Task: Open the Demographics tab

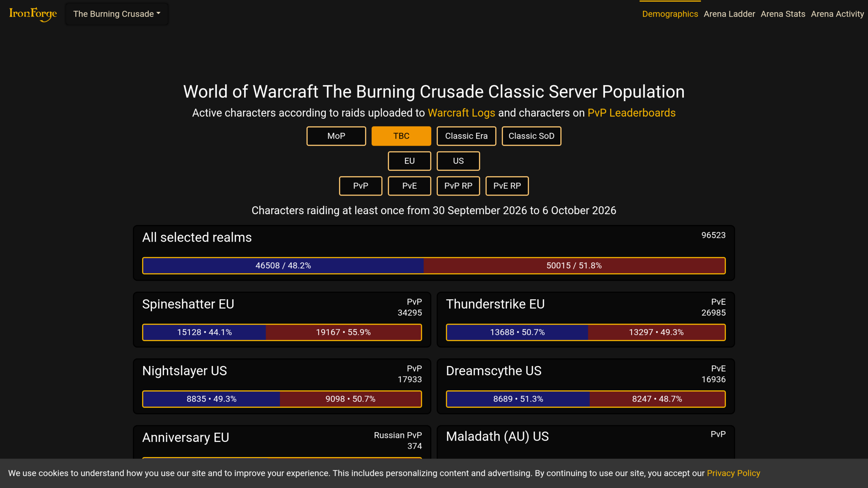Action: tap(670, 14)
